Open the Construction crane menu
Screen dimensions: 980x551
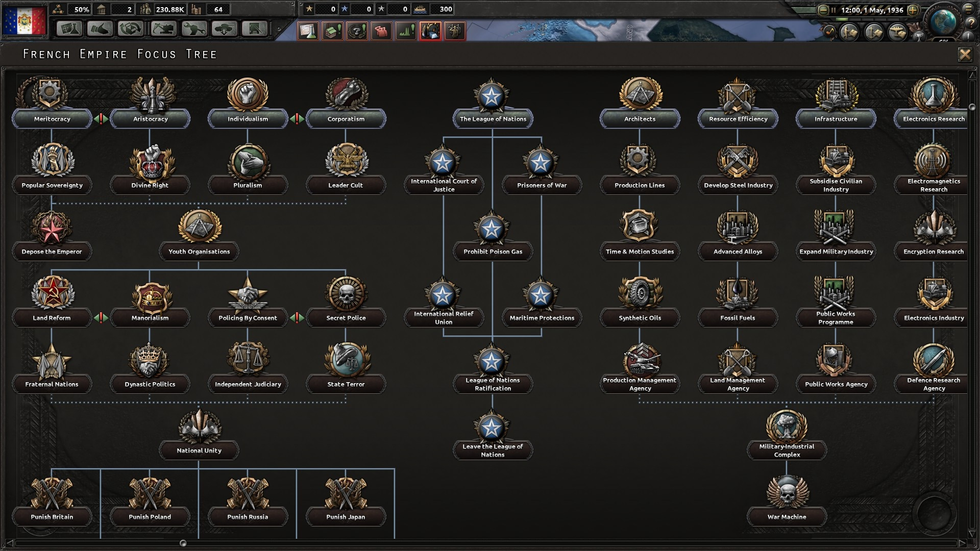pyautogui.click(x=163, y=29)
